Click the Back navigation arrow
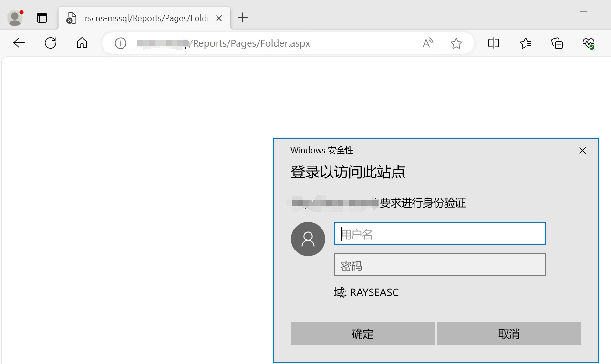This screenshot has width=611, height=364. [x=19, y=43]
